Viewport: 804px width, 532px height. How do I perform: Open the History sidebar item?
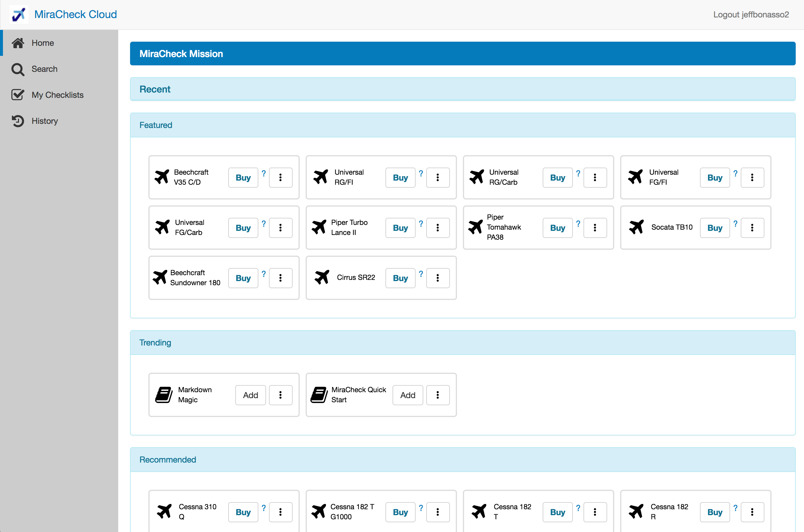59,121
